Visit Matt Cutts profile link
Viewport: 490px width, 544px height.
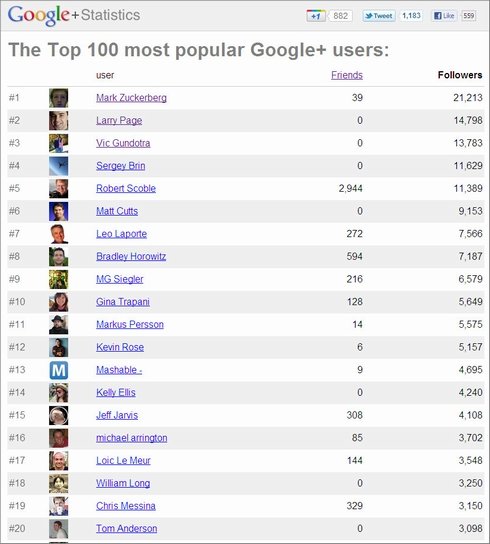pyautogui.click(x=117, y=211)
